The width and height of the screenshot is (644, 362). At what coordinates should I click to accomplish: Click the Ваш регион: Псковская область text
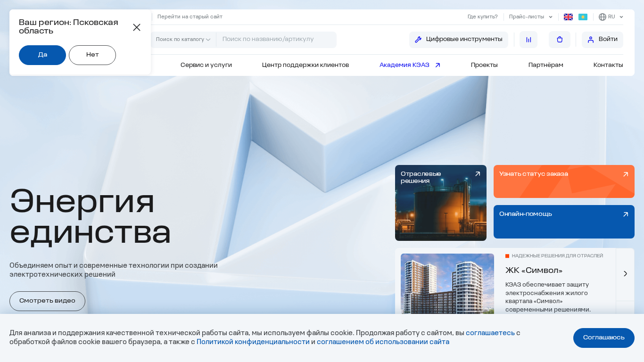[68, 27]
